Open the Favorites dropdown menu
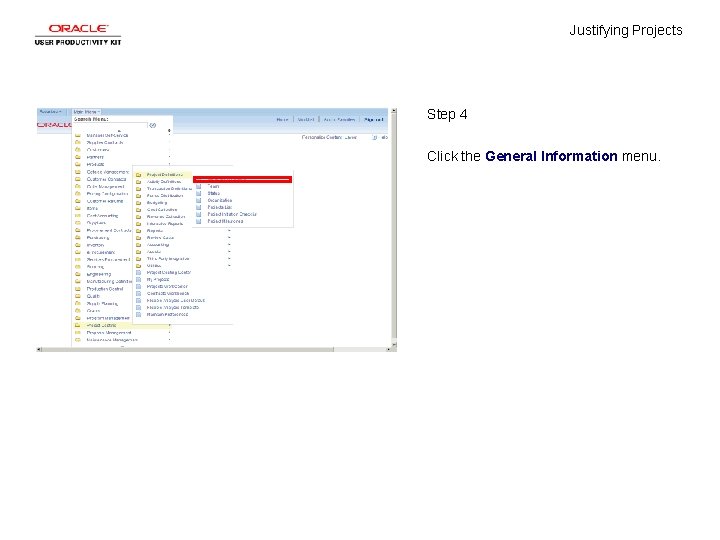This screenshot has height=540, width=720. pyautogui.click(x=50, y=112)
